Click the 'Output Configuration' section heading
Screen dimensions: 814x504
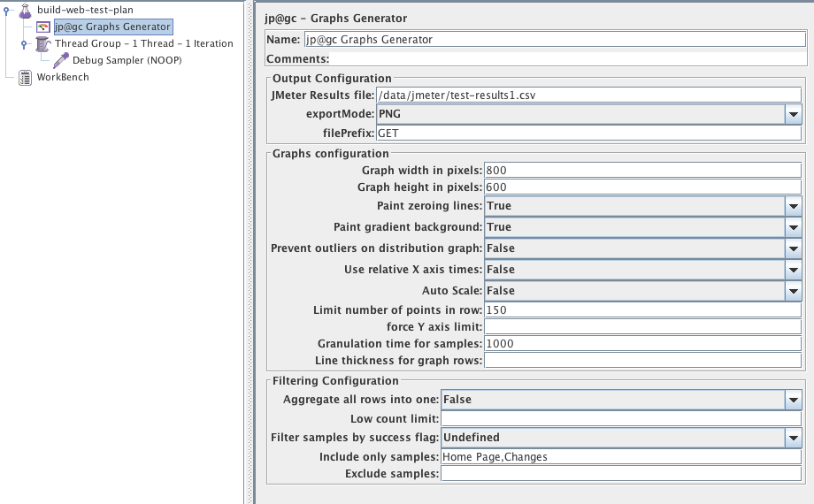[x=332, y=79]
